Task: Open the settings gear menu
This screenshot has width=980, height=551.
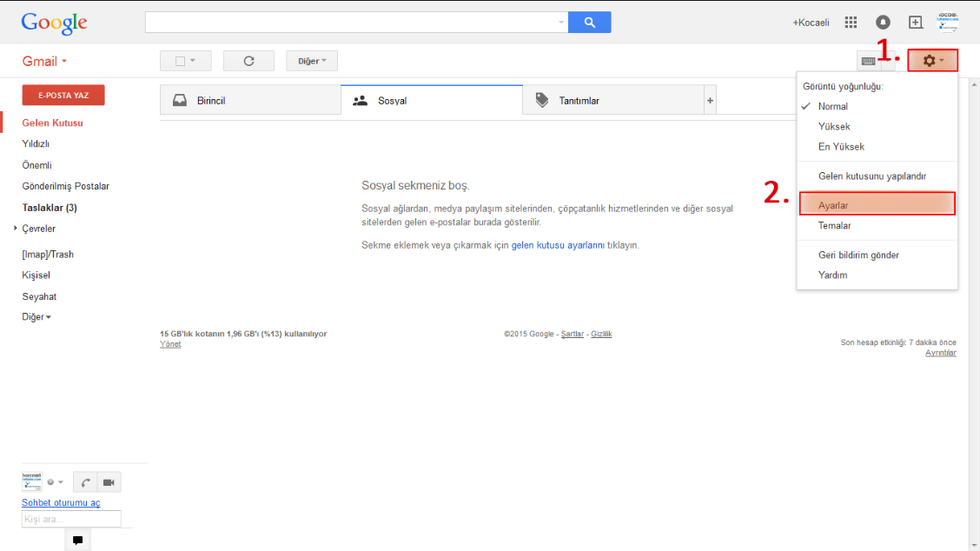Action: (932, 61)
